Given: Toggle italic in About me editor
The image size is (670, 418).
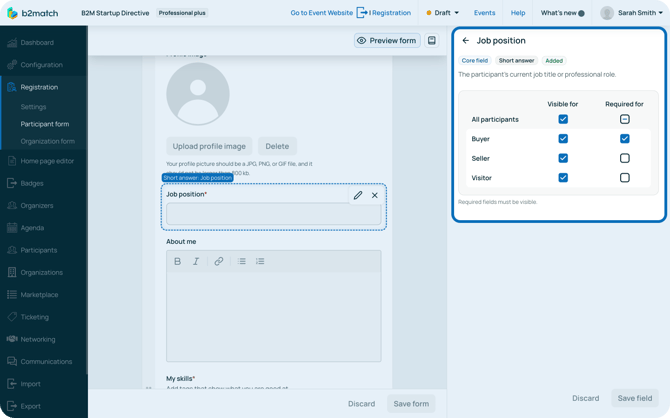Looking at the screenshot, I should click(196, 261).
